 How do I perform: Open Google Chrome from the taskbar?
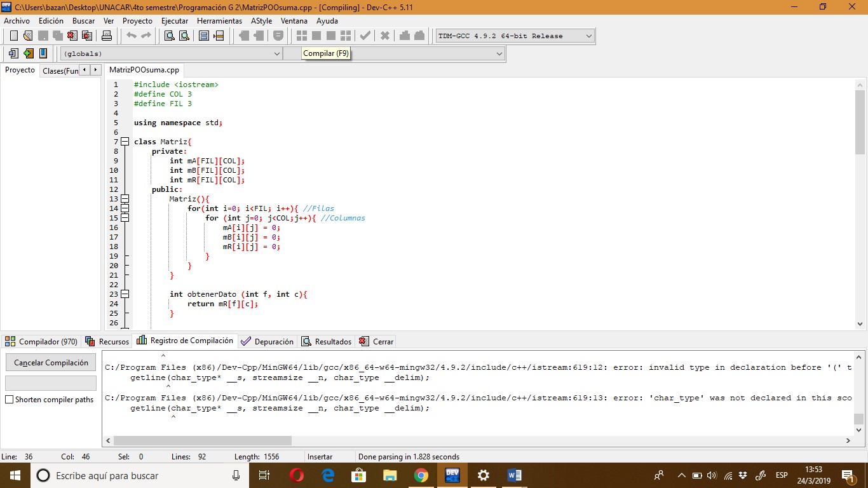(421, 475)
